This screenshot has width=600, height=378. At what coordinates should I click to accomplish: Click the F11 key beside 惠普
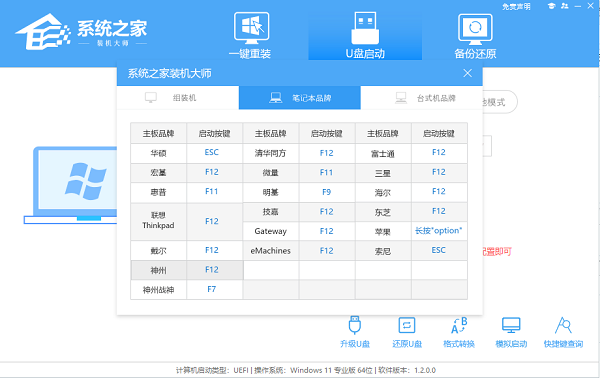(215, 192)
